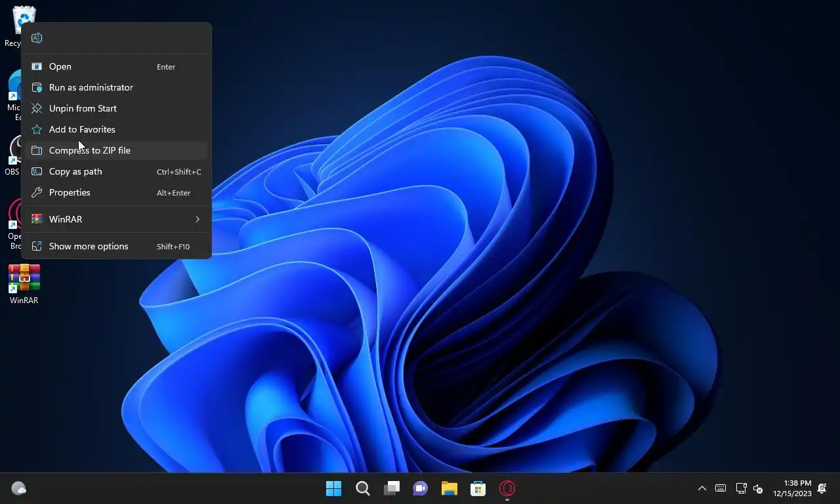Select Copy as path
This screenshot has width=840, height=504.
(x=117, y=171)
